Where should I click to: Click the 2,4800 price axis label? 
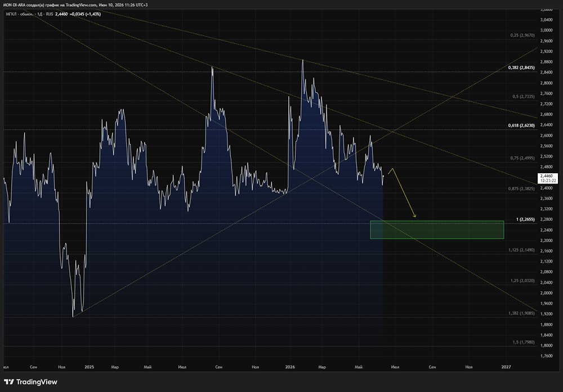click(546, 167)
